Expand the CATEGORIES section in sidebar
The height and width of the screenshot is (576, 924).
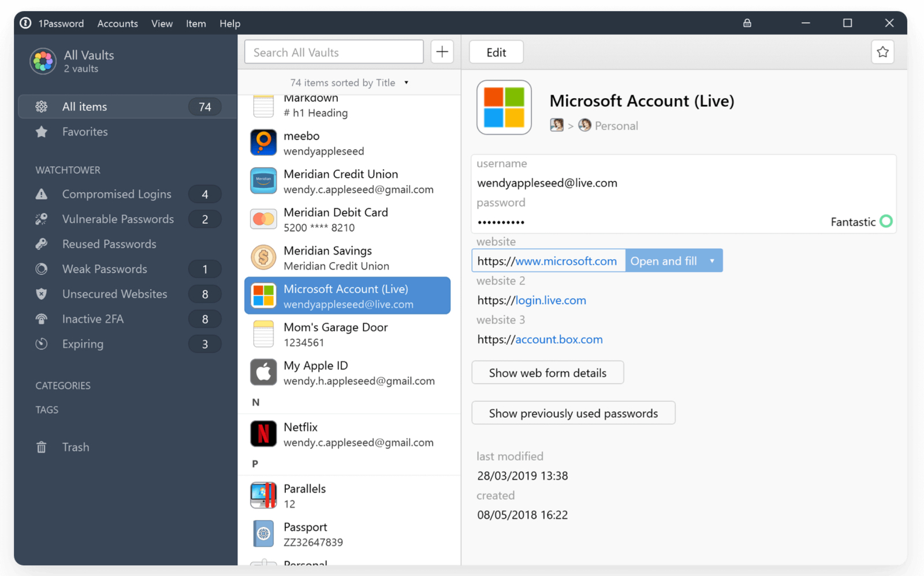click(x=63, y=386)
